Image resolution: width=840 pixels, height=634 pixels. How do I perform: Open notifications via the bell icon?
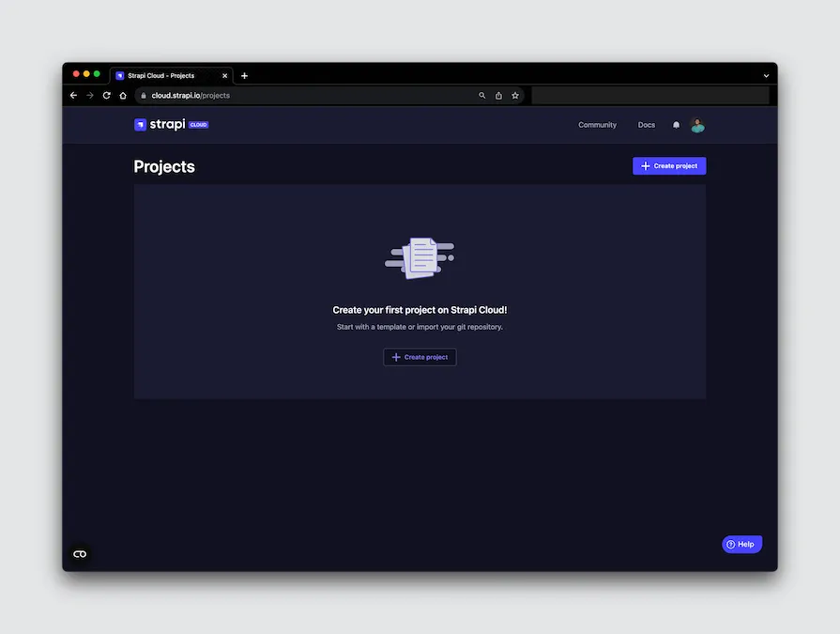(676, 124)
